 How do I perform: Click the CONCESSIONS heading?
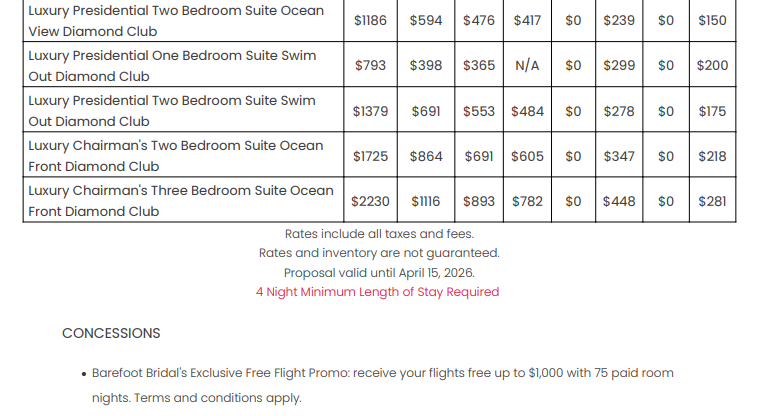[111, 333]
